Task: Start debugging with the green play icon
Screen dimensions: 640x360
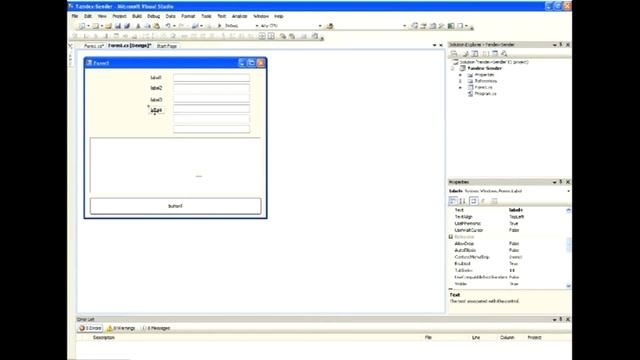Action: (x=219, y=26)
